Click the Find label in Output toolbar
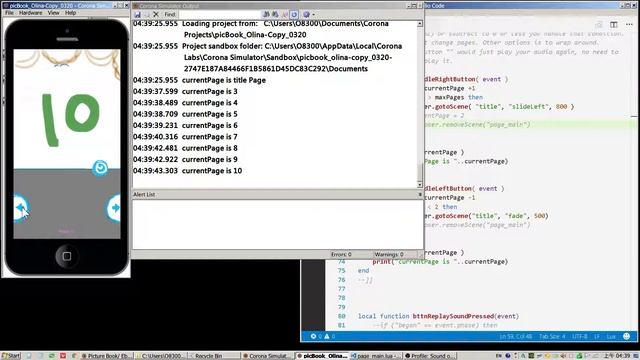Image resolution: width=640 pixels, height=360 pixels. (170, 14)
